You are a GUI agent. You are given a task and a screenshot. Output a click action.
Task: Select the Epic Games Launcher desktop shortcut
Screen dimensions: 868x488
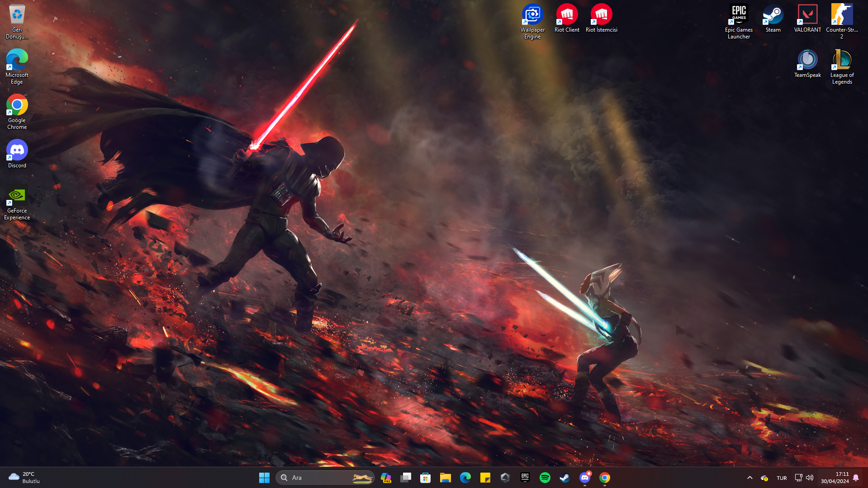[x=739, y=22]
